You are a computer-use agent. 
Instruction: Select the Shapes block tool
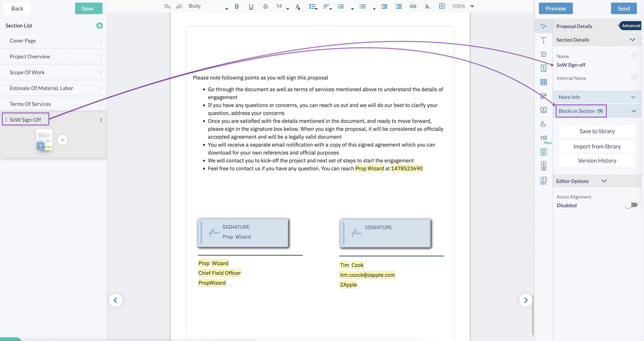(x=543, y=96)
